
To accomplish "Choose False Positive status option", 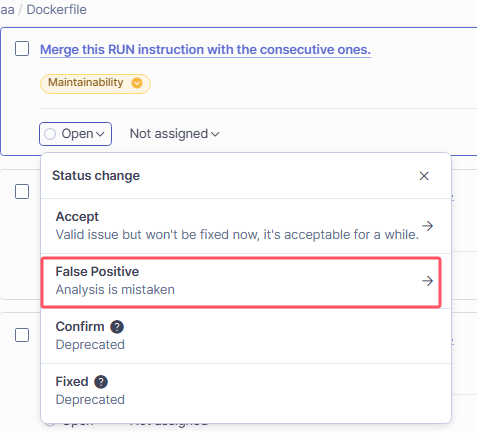I will [x=241, y=282].
